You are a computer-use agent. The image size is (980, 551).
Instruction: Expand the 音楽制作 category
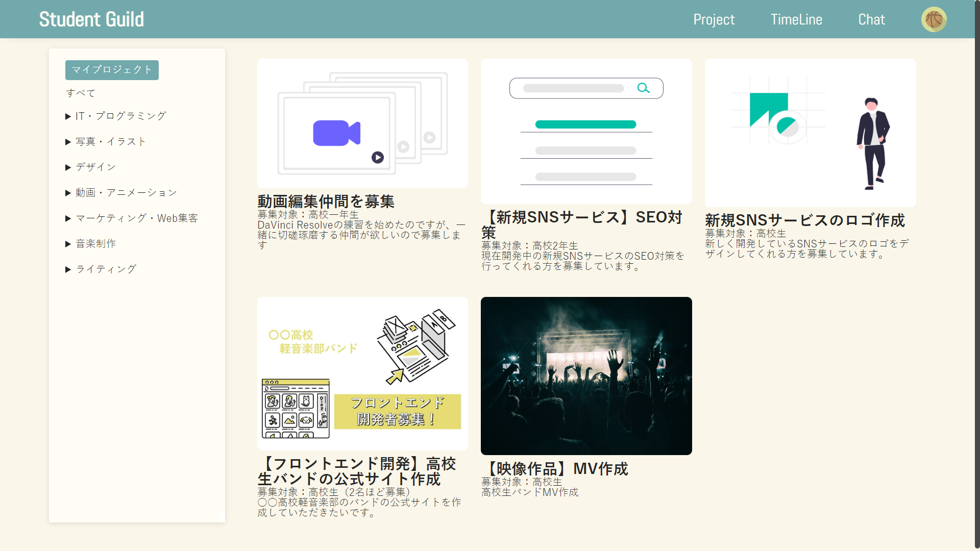[91, 243]
